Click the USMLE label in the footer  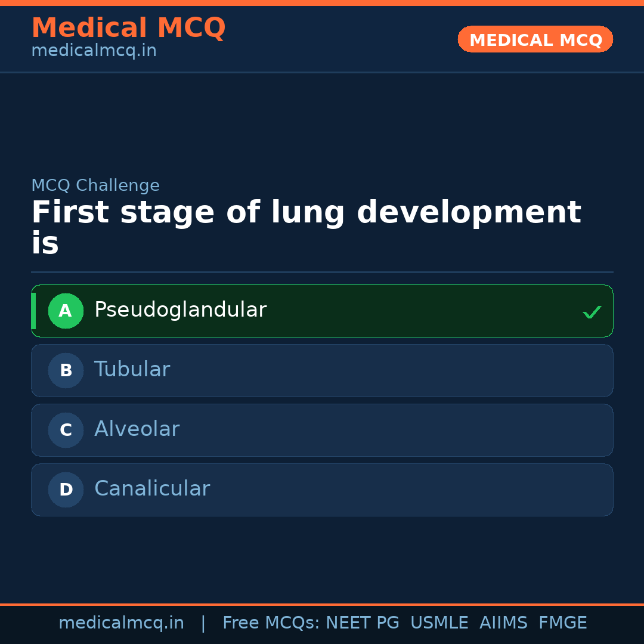coord(439,622)
